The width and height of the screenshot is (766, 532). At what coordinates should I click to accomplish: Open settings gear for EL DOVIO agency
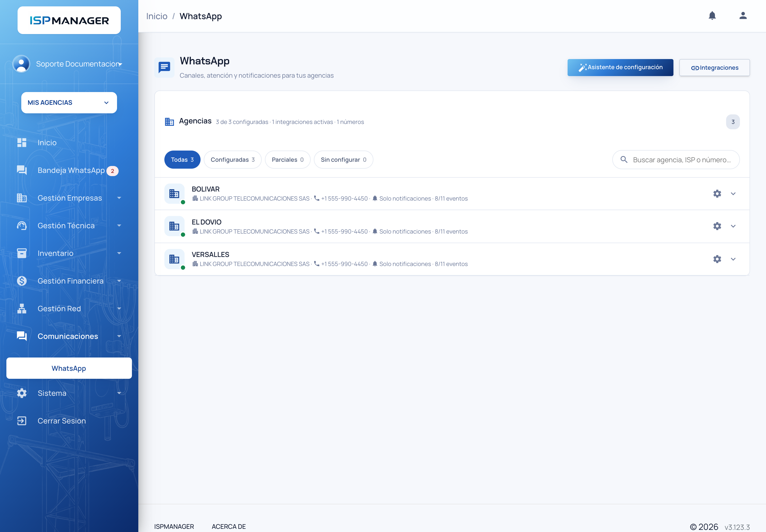717,226
